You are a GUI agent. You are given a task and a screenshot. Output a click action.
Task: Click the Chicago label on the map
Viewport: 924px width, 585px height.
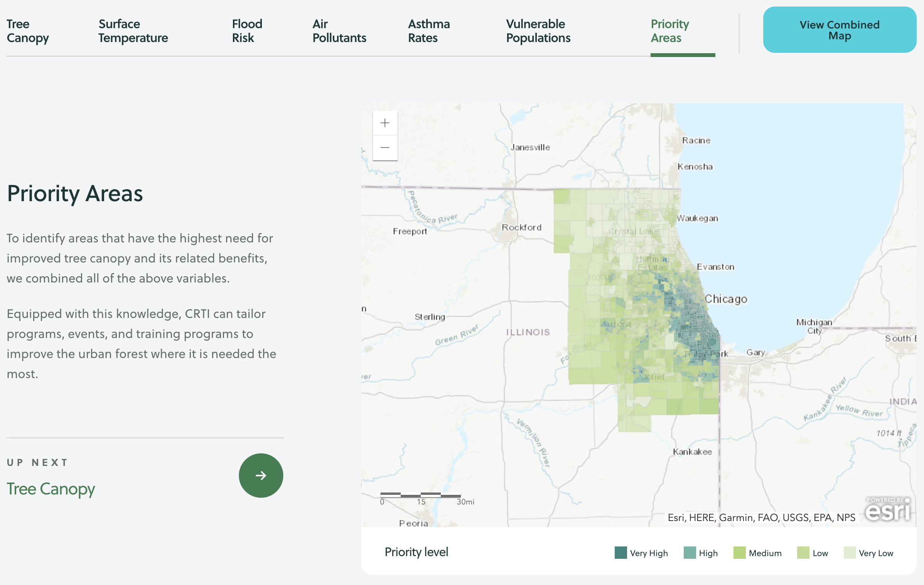click(726, 299)
